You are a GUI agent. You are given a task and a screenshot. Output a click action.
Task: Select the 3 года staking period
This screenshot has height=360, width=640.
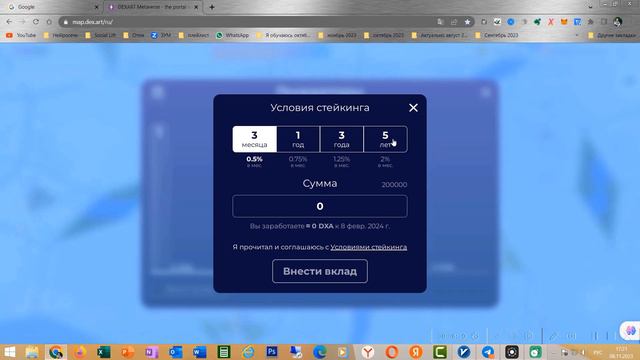342,139
